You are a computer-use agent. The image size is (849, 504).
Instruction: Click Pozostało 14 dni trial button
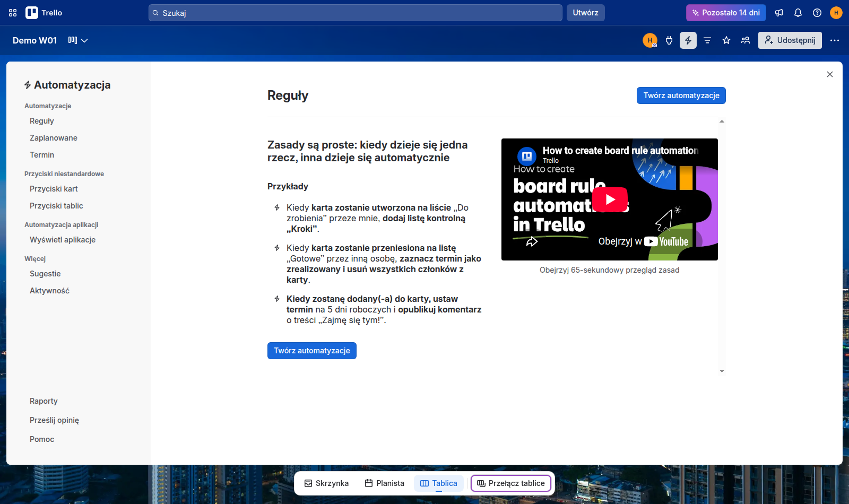point(726,13)
